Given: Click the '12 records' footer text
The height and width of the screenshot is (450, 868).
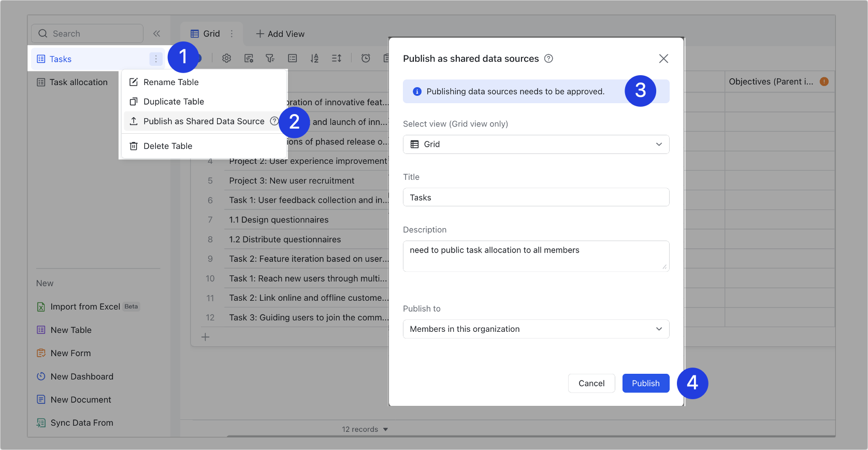Looking at the screenshot, I should [360, 429].
